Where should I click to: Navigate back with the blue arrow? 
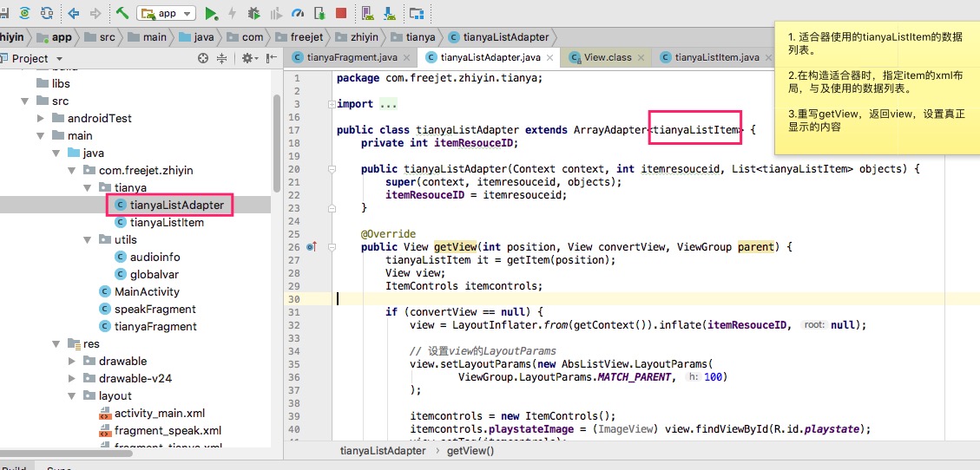tap(74, 13)
